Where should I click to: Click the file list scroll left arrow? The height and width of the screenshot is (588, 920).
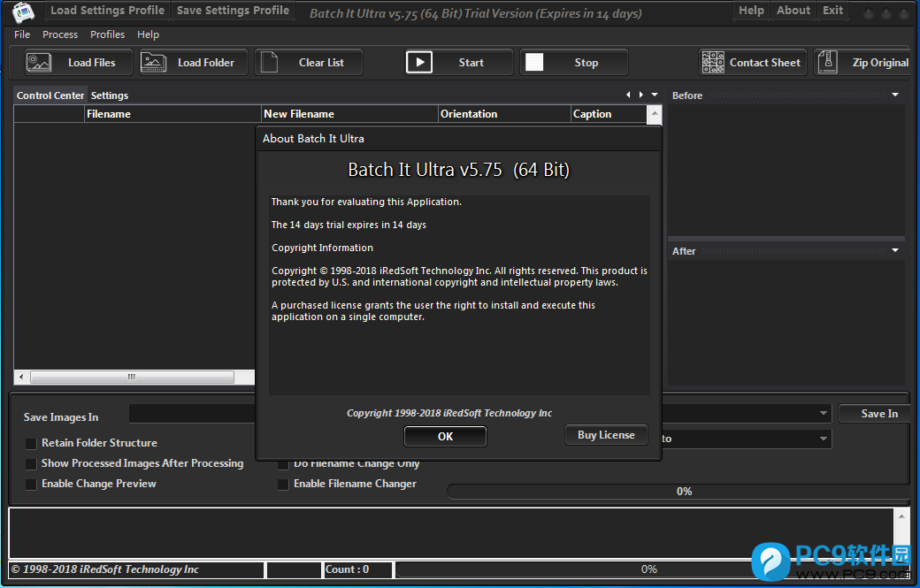tap(22, 377)
